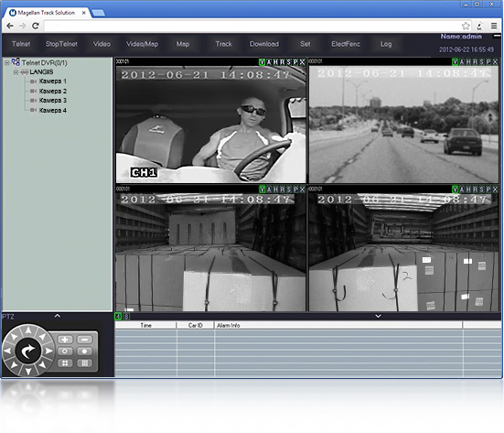Image resolution: width=504 pixels, height=433 pixels.
Task: Click the PTZ hollow circle iris button
Action: (65, 352)
